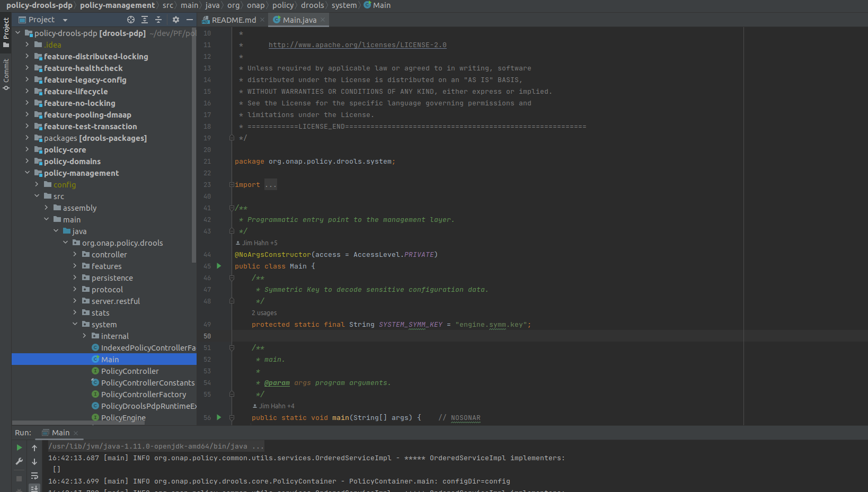Close the Main.java tab
This screenshot has height=492, width=868.
pos(323,20)
